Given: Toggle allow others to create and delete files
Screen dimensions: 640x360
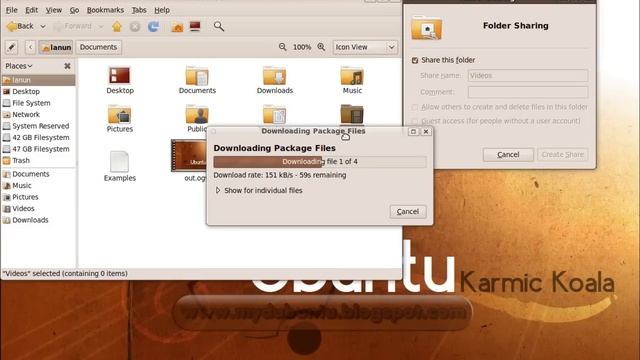Looking at the screenshot, I should (415, 107).
